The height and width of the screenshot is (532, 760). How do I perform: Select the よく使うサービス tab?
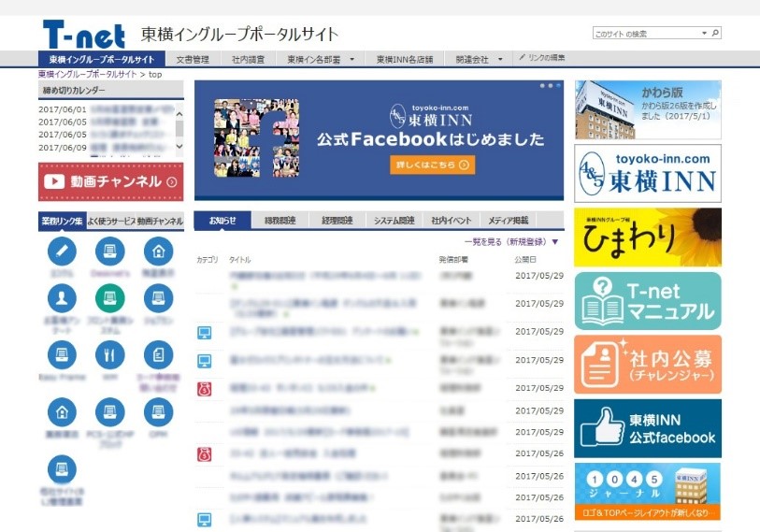point(111,222)
